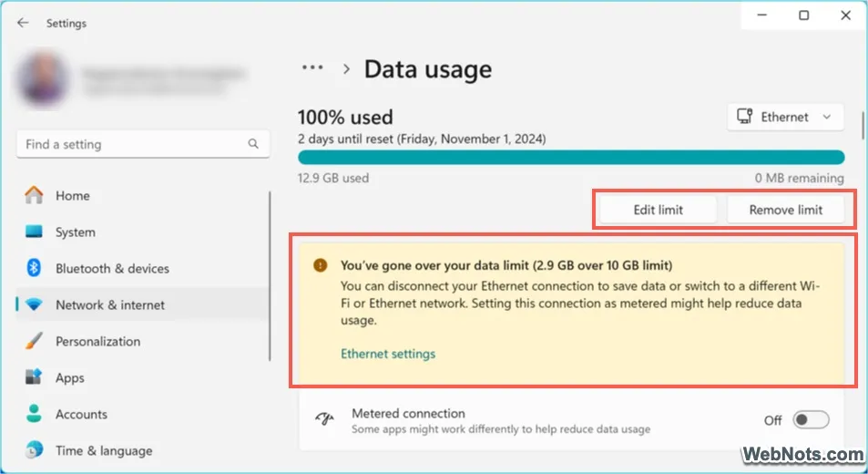Click the System monitor icon
The image size is (868, 474).
pyautogui.click(x=34, y=232)
